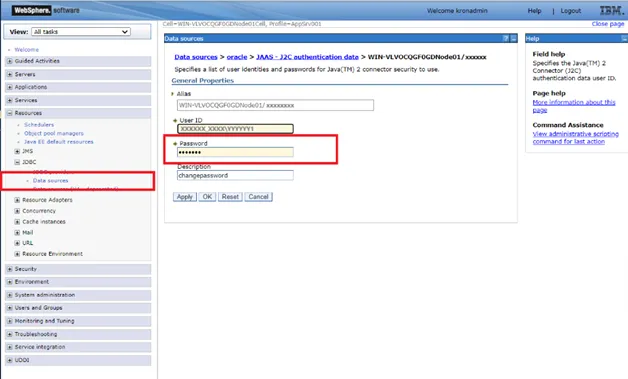Go to oracle breadcrumb link
Viewport: 628px width, 379px height.
237,57
